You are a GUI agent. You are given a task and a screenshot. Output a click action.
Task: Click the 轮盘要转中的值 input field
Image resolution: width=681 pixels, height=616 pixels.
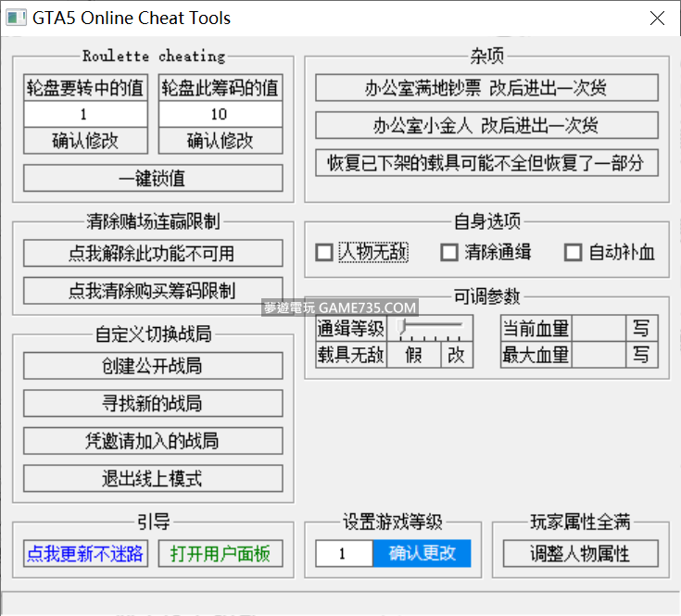pos(84,115)
